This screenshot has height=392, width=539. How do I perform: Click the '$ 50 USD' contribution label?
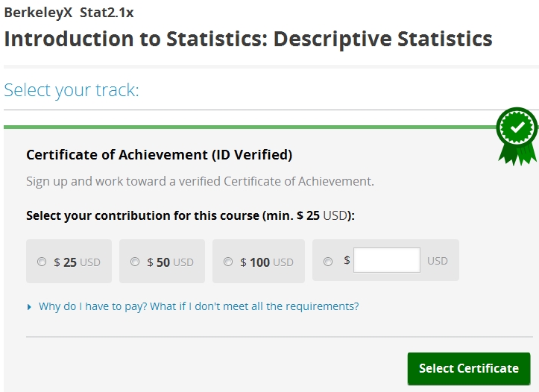pos(170,262)
